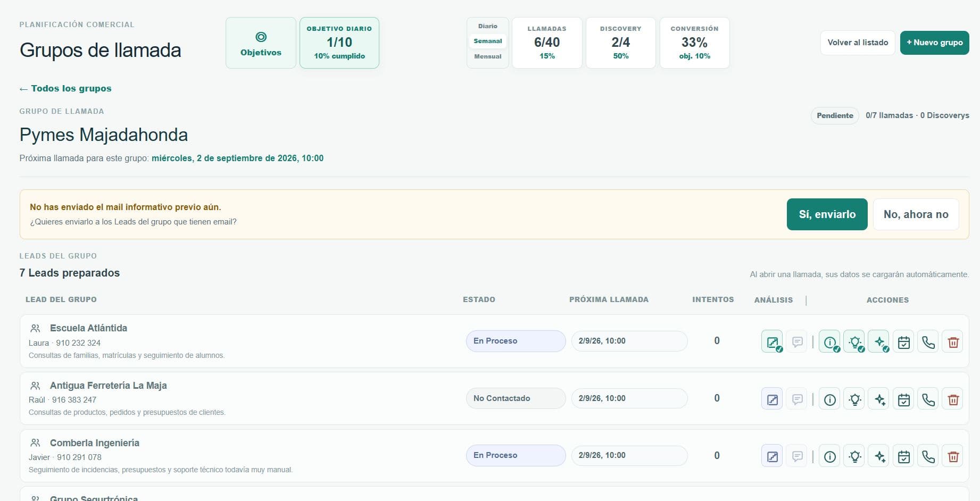980x501 pixels.
Task: Delete Escuela Atlántida with the trash icon
Action: coord(953,342)
